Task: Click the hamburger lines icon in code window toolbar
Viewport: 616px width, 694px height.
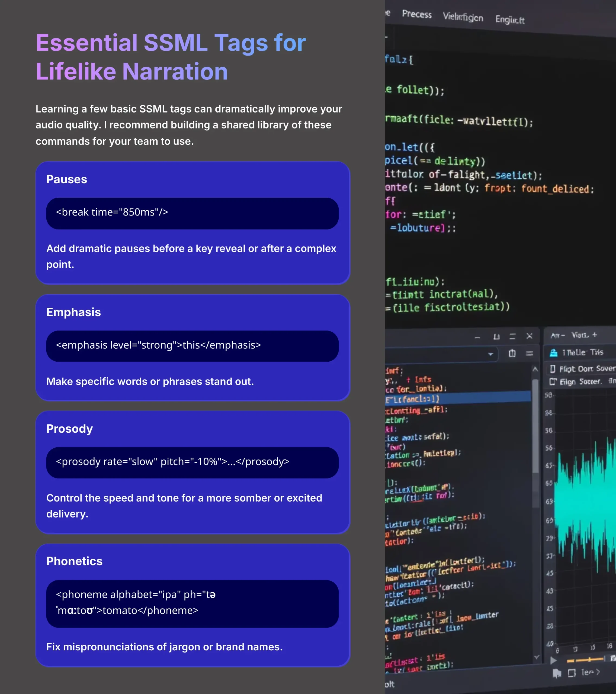Action: [x=530, y=354]
